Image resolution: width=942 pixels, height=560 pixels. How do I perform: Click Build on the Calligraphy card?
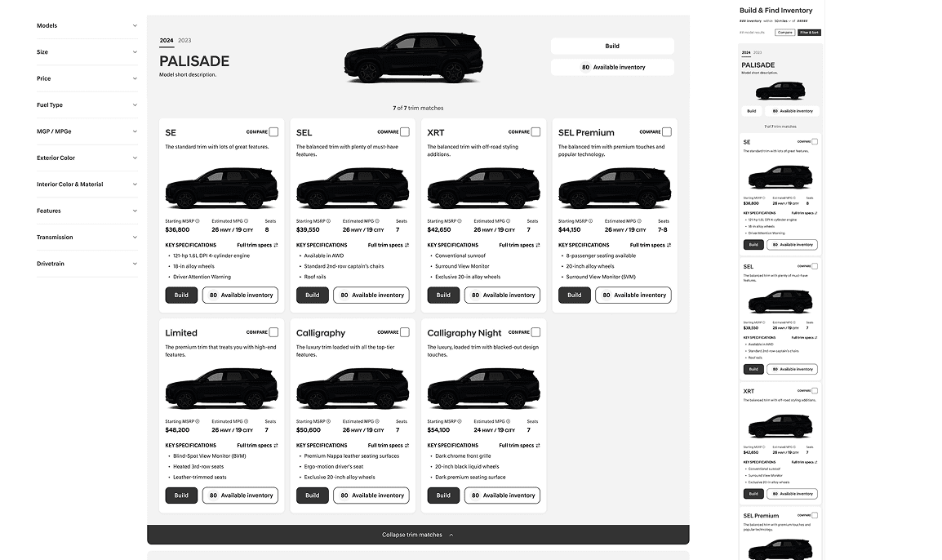[313, 496]
